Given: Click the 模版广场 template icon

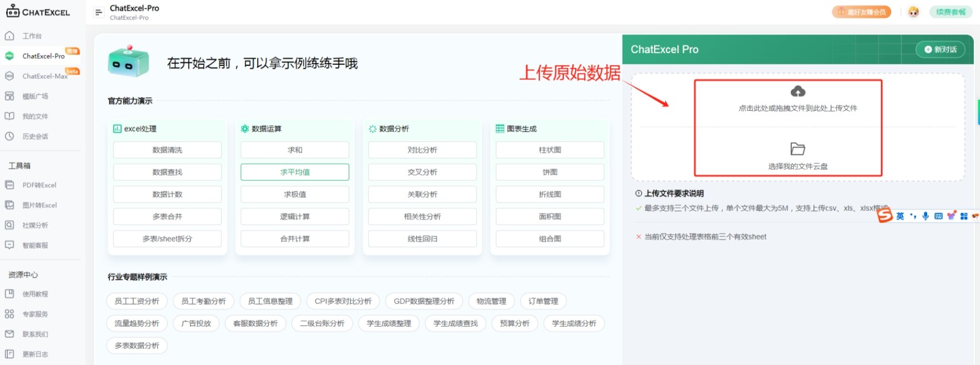Looking at the screenshot, I should point(9,96).
